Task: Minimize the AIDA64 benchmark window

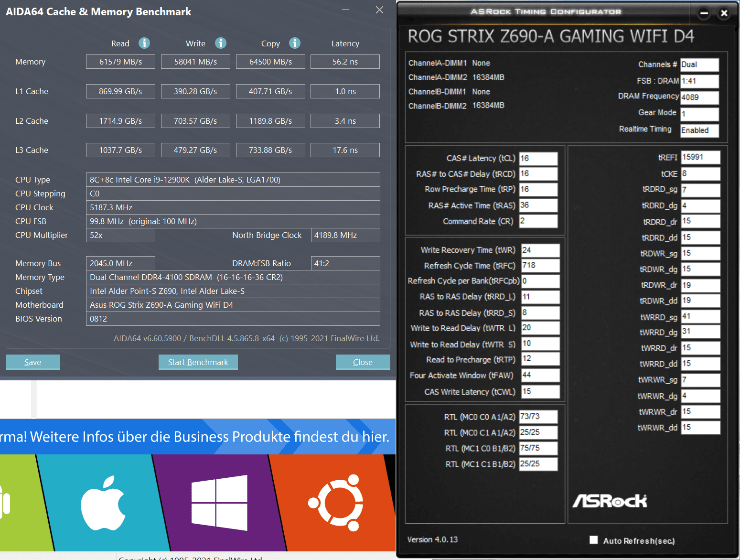Action: [345, 10]
